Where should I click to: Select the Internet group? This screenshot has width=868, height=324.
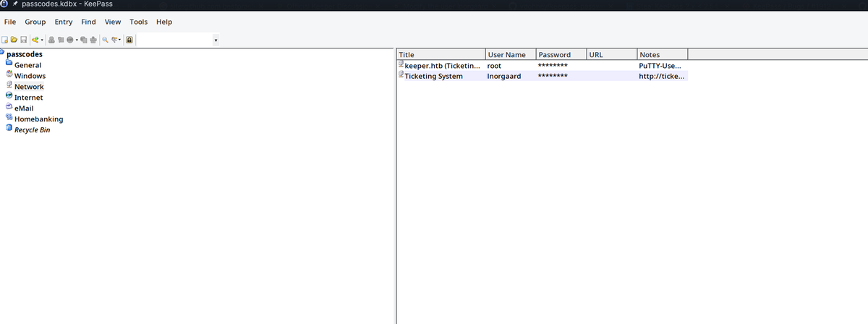tap(28, 98)
